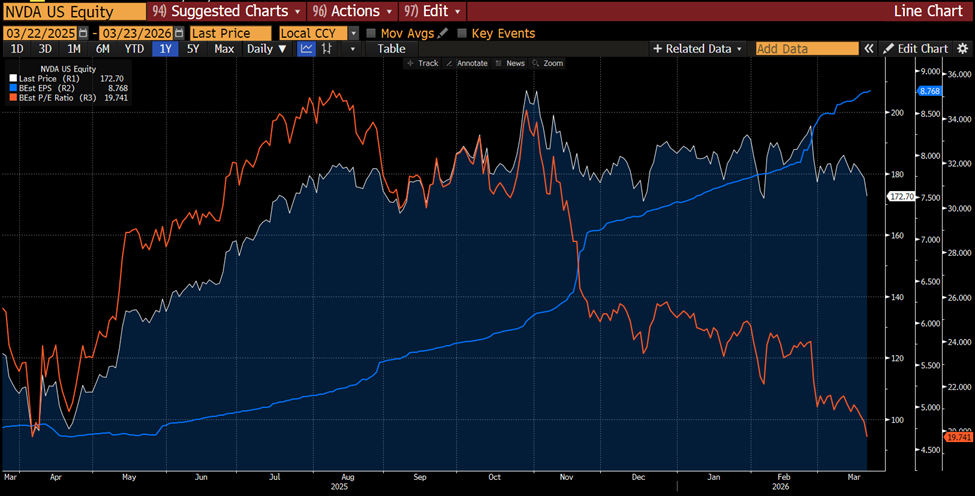Click the Add Data input field
The width and height of the screenshot is (975, 496).
806,48
